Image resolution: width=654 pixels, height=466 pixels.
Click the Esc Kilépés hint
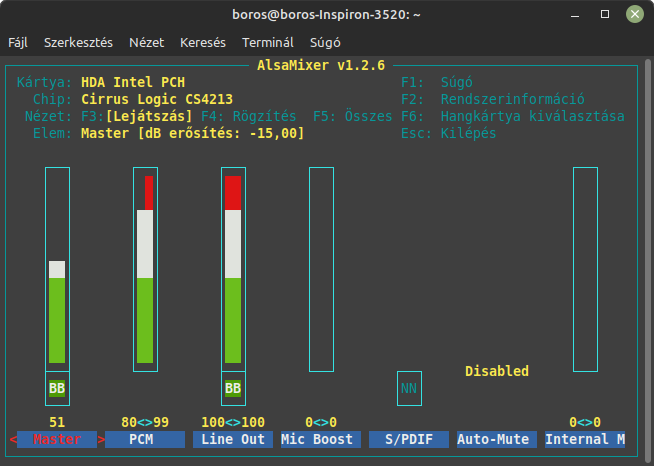click(x=448, y=134)
